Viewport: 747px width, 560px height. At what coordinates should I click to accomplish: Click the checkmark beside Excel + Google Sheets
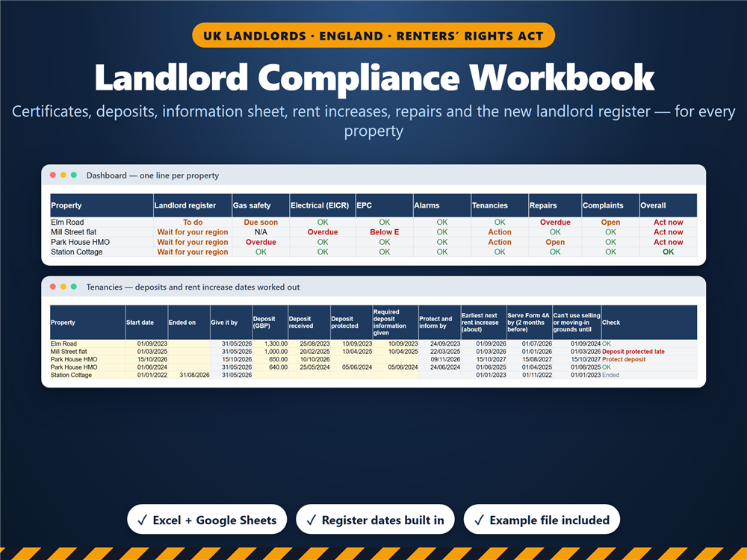pyautogui.click(x=142, y=520)
